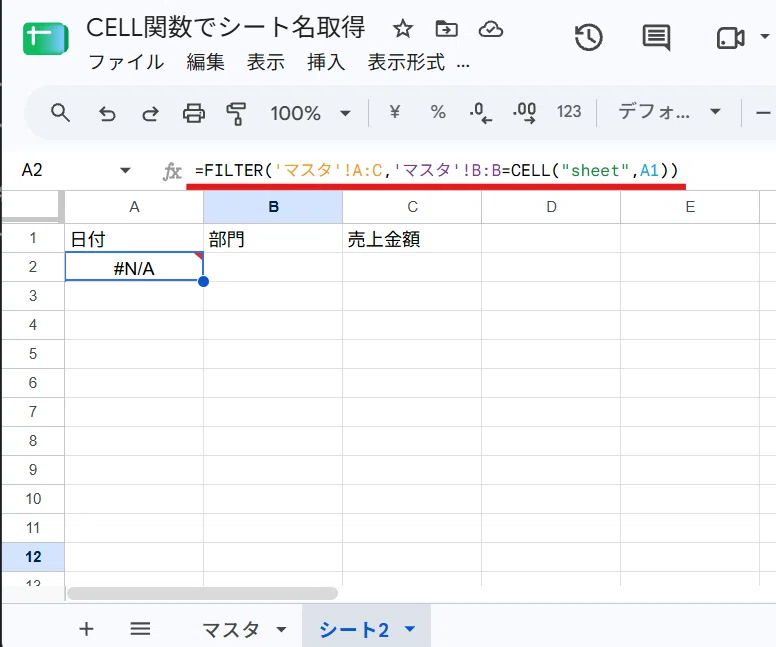Open the シート2 tab dropdown arrow

pos(410,629)
